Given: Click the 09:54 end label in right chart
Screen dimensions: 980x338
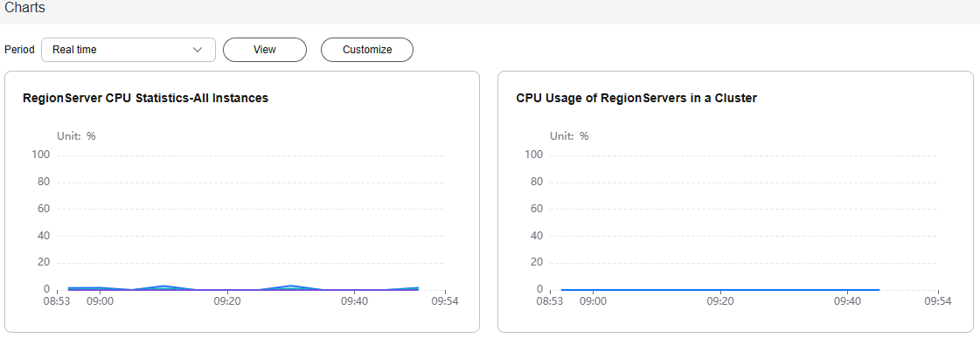Looking at the screenshot, I should (939, 302).
